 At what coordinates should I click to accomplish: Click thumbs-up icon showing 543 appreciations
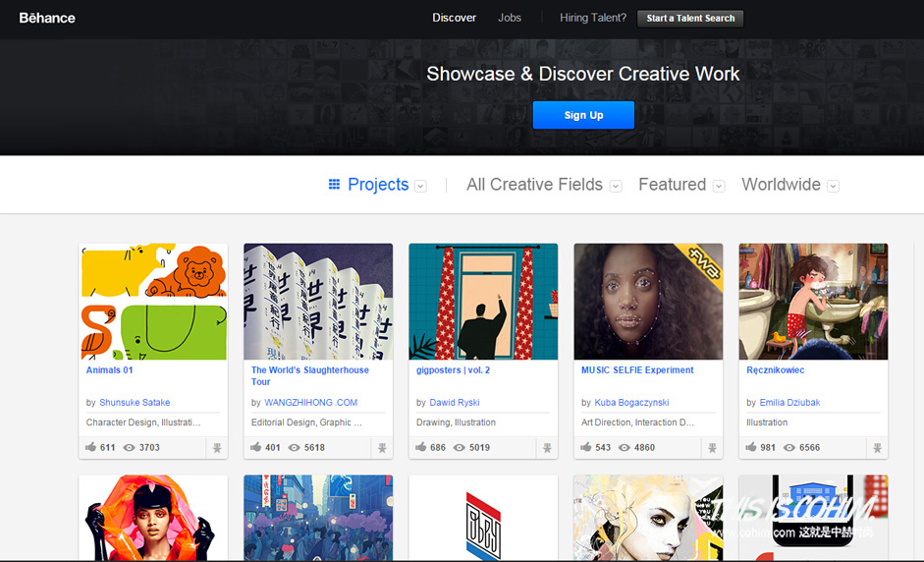tap(586, 447)
